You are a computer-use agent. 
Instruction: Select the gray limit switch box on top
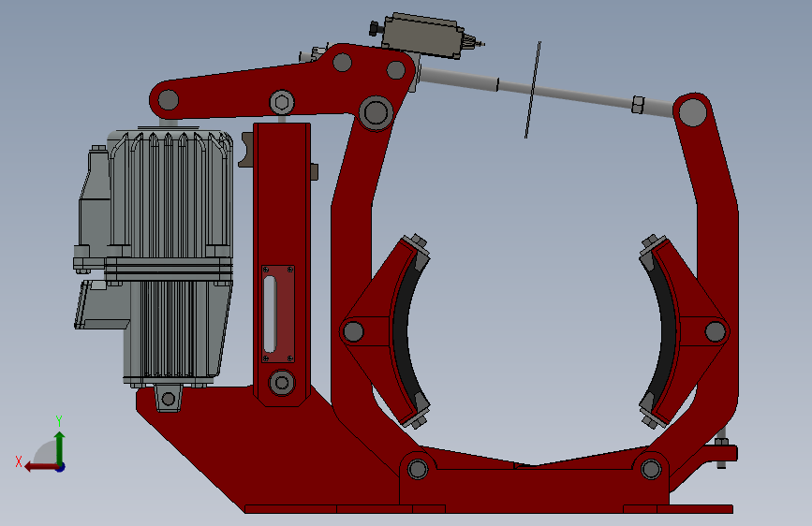[423, 37]
